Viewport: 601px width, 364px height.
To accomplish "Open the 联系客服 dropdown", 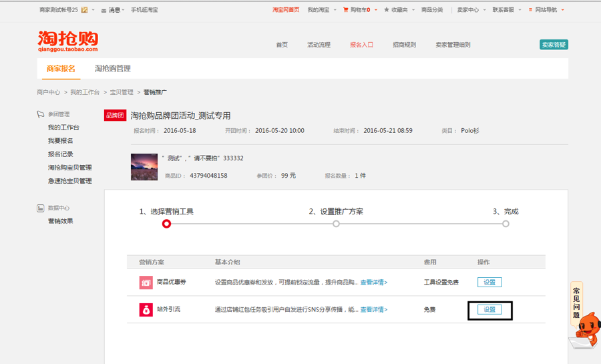I will [x=520, y=10].
